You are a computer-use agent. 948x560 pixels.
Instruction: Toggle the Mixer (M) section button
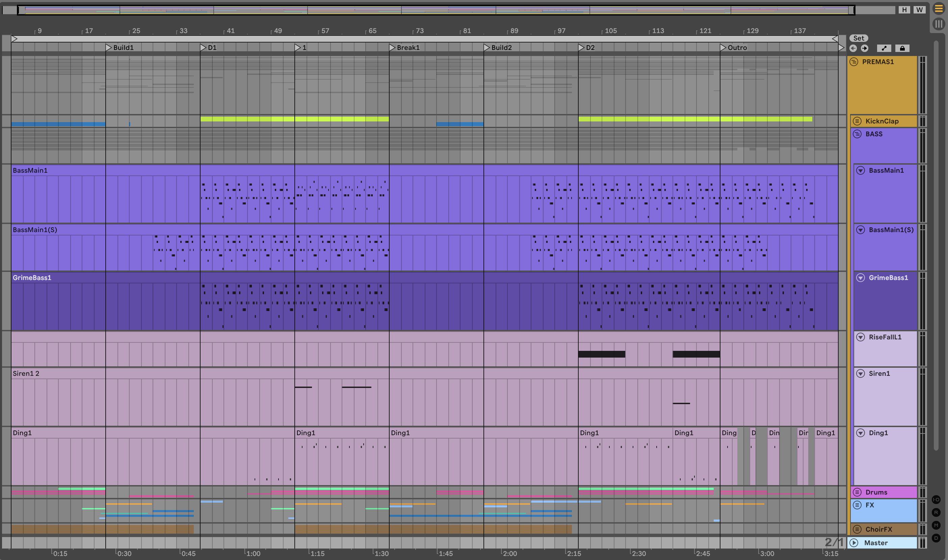click(936, 525)
